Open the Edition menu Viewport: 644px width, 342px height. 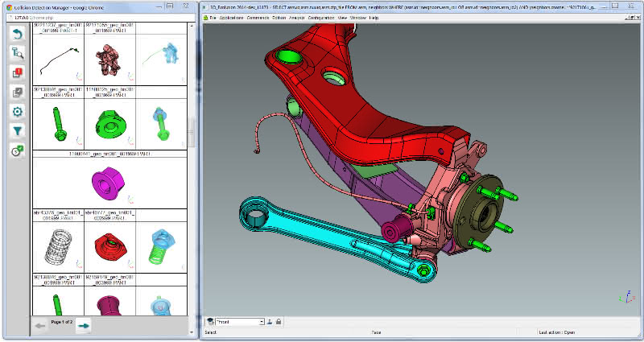(x=279, y=18)
